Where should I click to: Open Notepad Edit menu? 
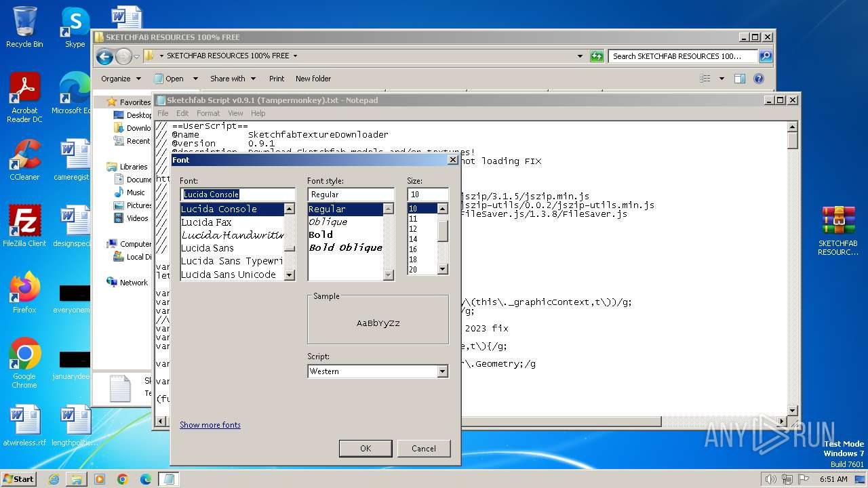182,113
